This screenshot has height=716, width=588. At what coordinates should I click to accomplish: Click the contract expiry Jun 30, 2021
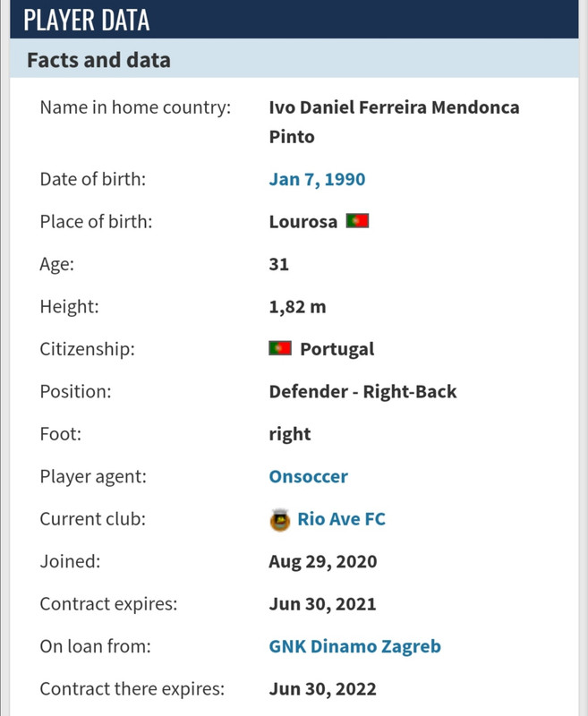click(x=322, y=603)
